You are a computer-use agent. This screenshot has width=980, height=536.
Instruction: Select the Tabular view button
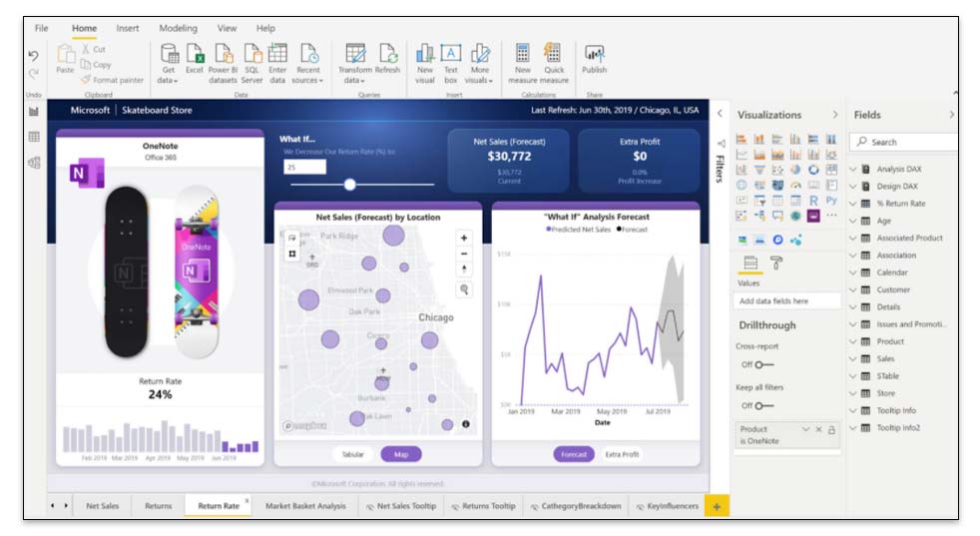[352, 454]
